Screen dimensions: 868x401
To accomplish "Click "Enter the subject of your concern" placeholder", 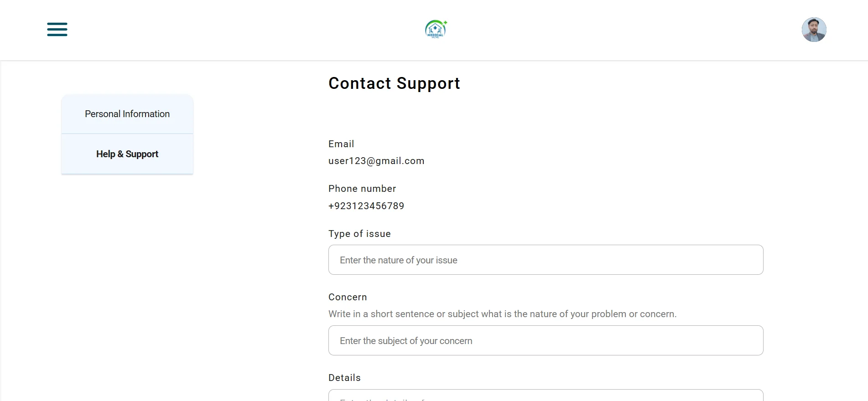I will tap(406, 341).
